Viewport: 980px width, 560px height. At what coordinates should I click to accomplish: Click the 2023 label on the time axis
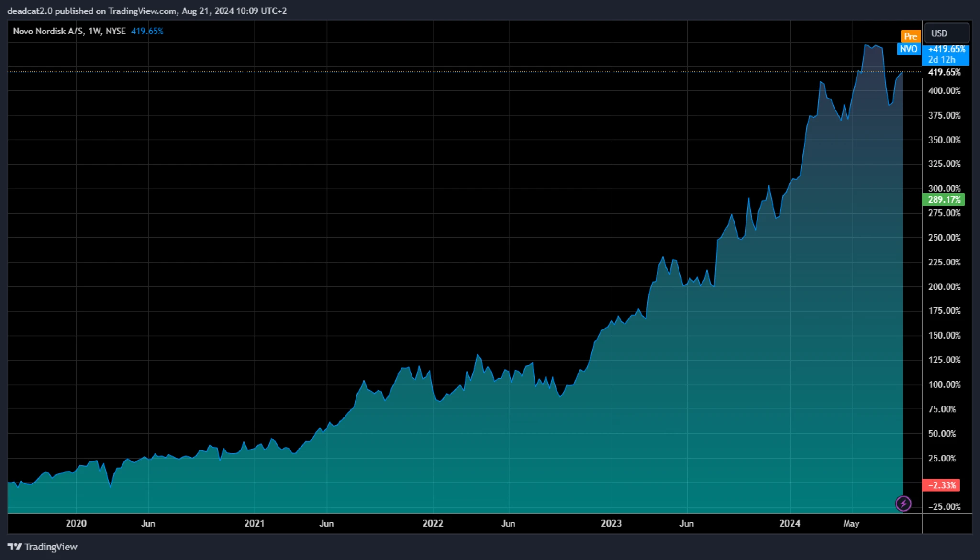pyautogui.click(x=611, y=523)
